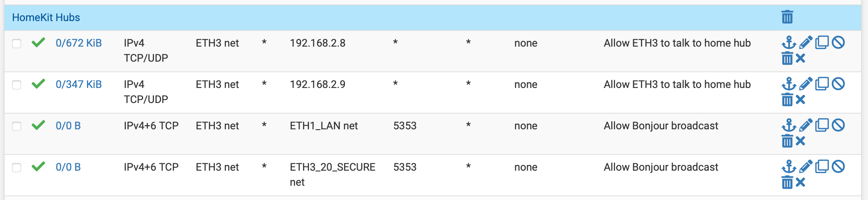Delete the HomeKit Hubs separator
868x200 pixels.
pos(787,17)
